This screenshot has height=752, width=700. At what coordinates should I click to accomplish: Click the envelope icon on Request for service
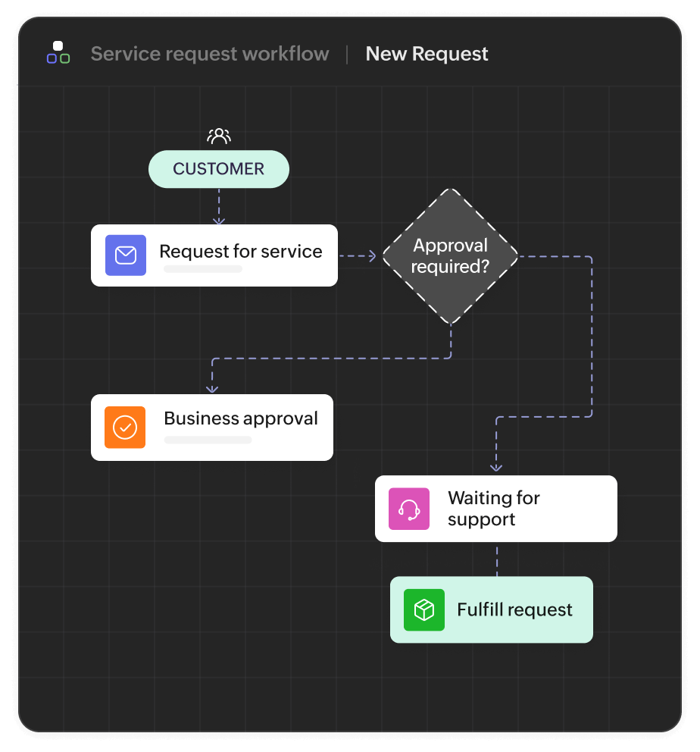[125, 255]
